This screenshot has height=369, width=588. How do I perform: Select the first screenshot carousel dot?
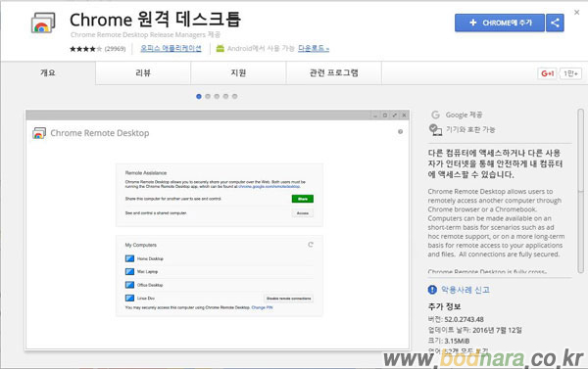199,96
